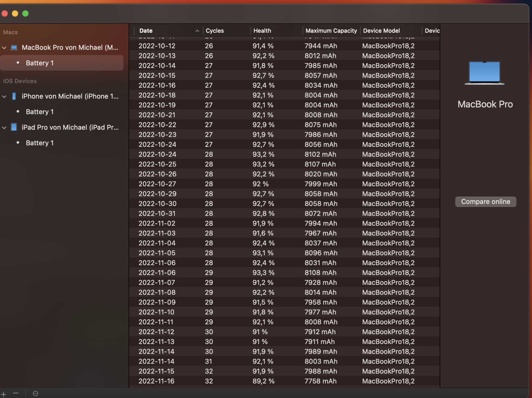Select Battery 1 under the iPhone
Viewport: 532px width, 398px height.
click(x=40, y=112)
